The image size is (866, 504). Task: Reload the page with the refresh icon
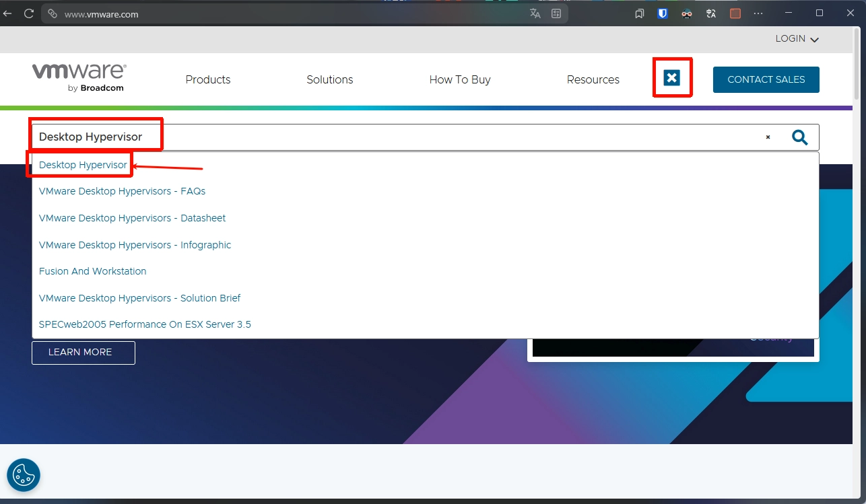pyautogui.click(x=29, y=13)
